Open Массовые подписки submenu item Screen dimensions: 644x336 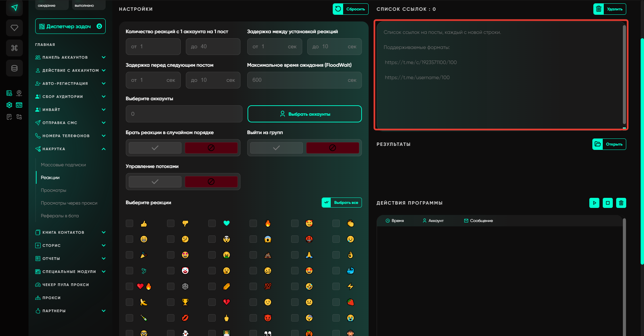click(x=63, y=165)
